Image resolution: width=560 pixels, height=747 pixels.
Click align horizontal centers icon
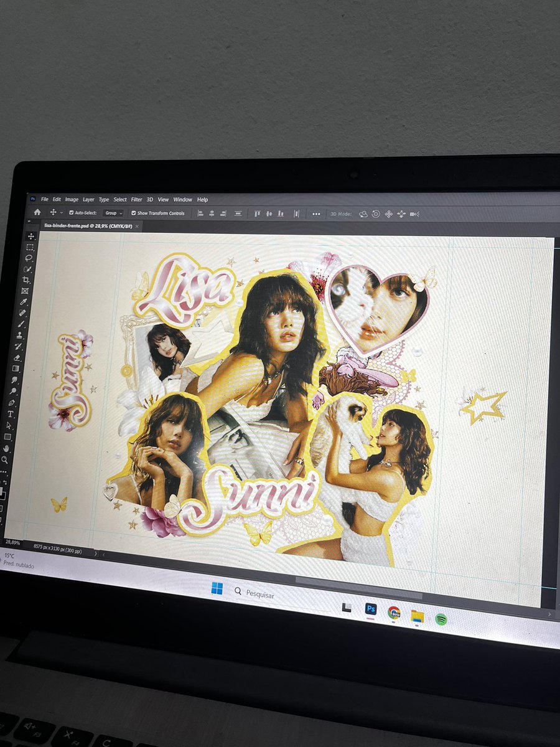click(212, 214)
